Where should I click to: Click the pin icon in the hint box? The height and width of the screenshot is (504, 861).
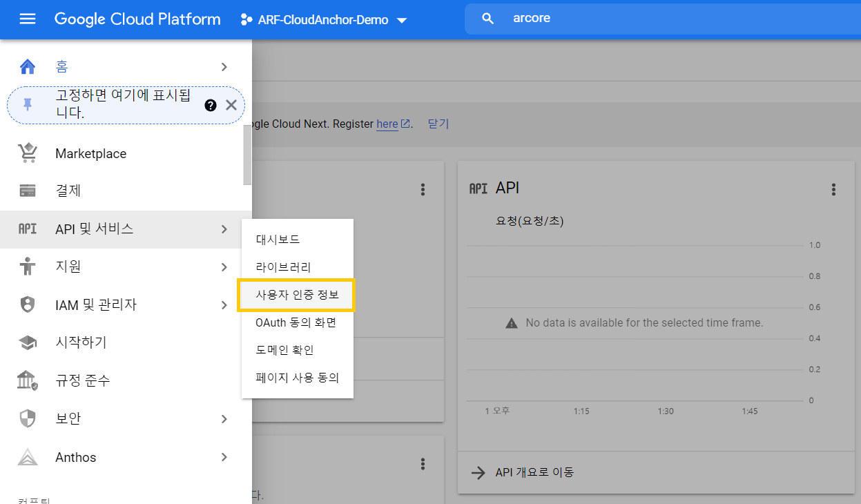[28, 104]
